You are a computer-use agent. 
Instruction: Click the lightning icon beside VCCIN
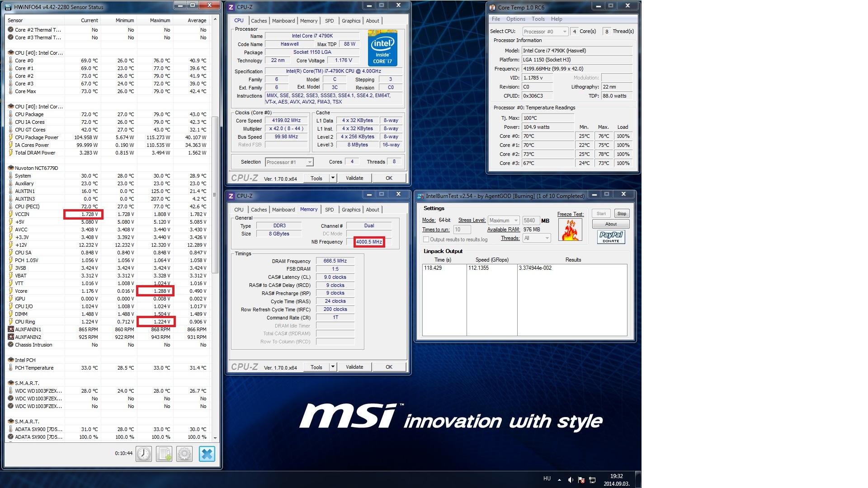click(x=11, y=214)
